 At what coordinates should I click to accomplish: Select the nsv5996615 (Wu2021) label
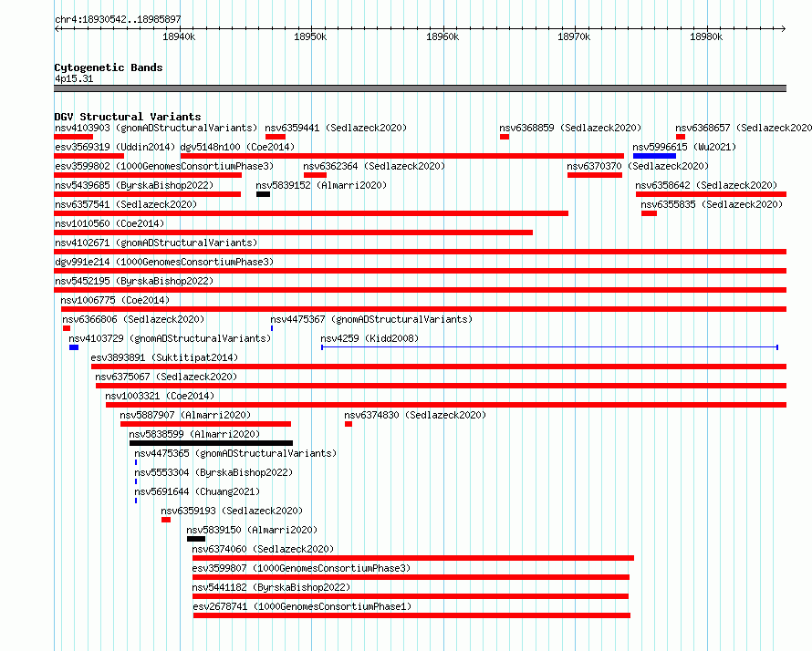coord(684,147)
